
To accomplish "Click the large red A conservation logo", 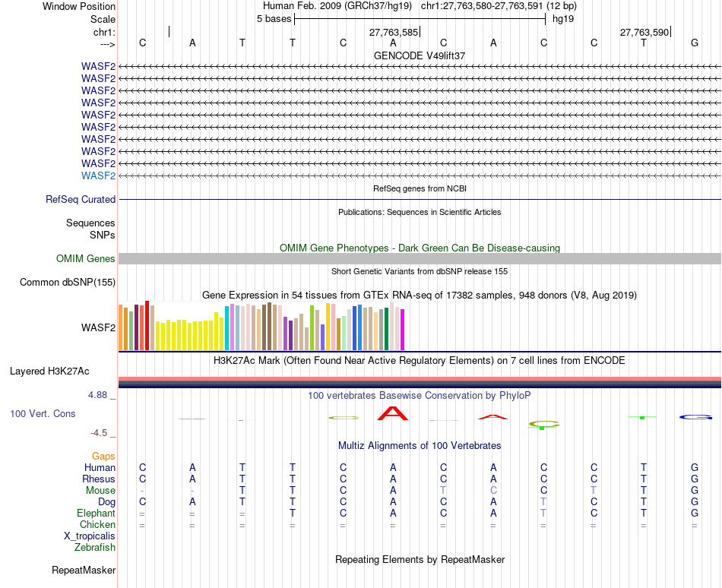I will pyautogui.click(x=393, y=413).
